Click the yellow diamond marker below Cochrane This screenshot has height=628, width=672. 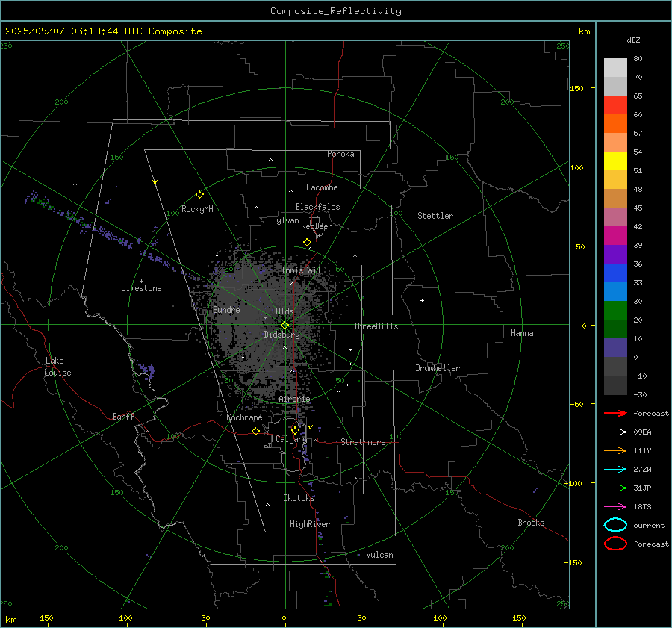click(x=256, y=431)
